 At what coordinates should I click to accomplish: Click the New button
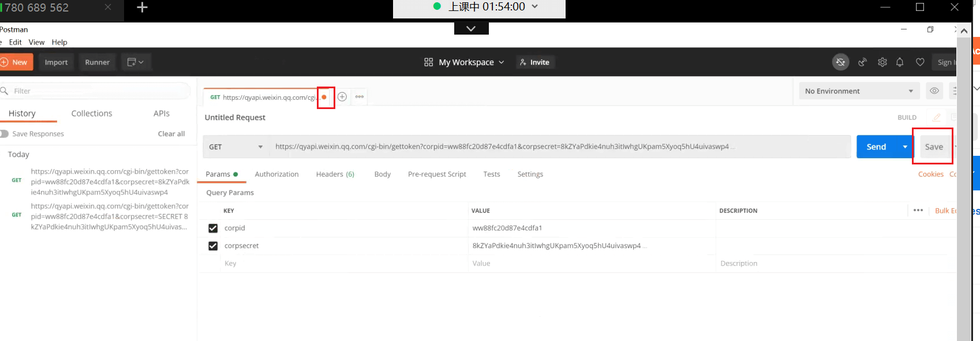point(16,62)
